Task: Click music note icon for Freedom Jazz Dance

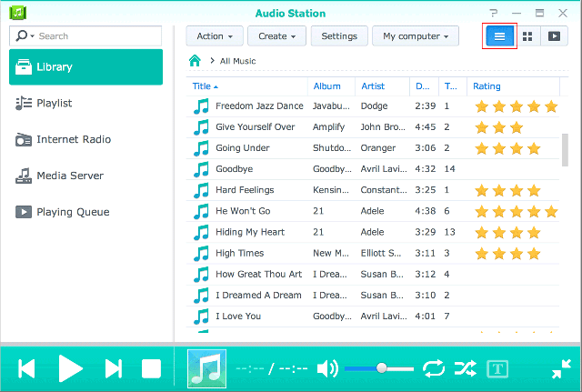Action: (201, 106)
